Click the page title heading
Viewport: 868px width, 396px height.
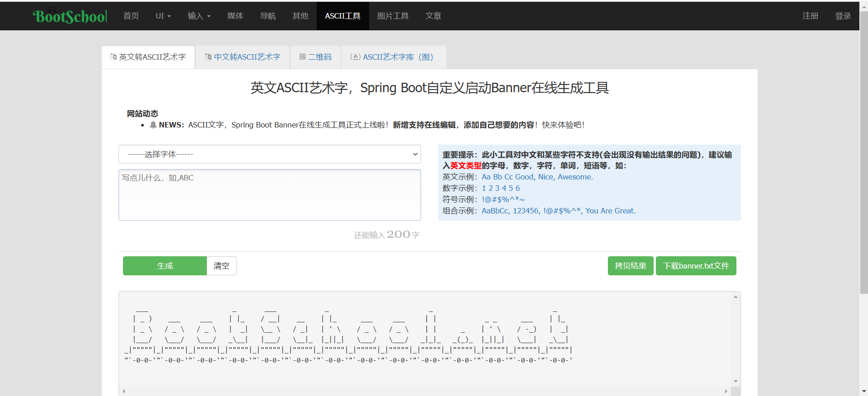[430, 88]
